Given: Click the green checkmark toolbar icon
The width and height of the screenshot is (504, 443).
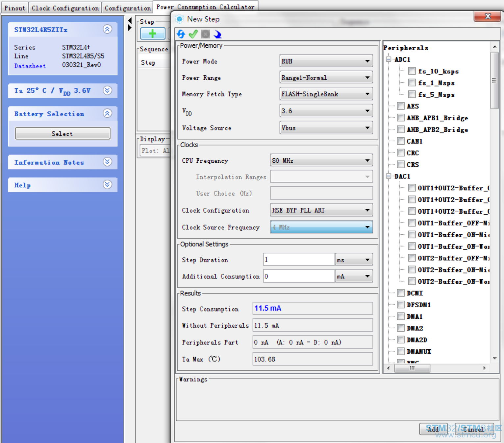Looking at the screenshot, I should click(193, 34).
